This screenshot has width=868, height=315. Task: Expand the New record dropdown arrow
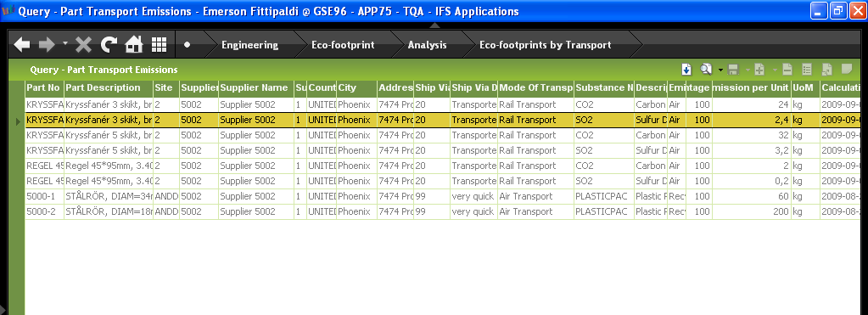pos(775,70)
